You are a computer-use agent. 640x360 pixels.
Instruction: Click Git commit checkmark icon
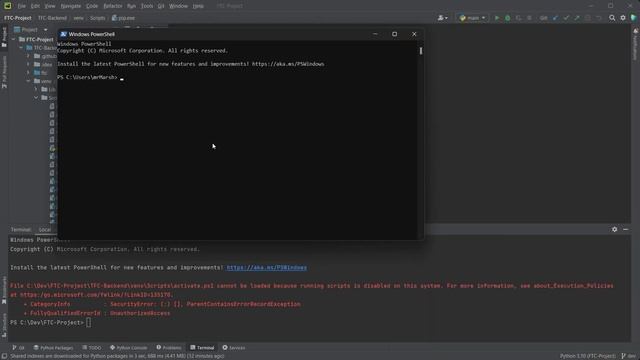click(566, 18)
